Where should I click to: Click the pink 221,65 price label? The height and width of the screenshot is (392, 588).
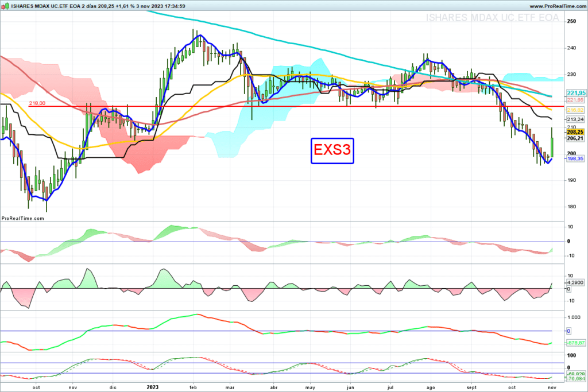pyautogui.click(x=575, y=100)
